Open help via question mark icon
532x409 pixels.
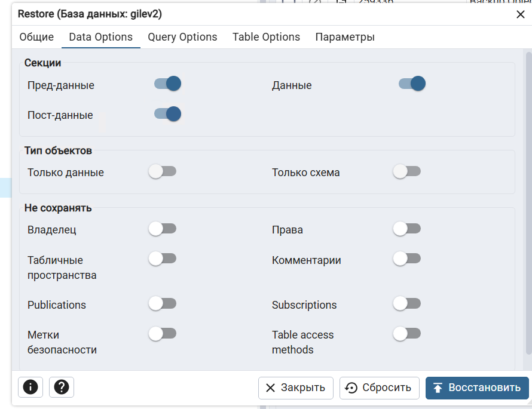(x=62, y=388)
